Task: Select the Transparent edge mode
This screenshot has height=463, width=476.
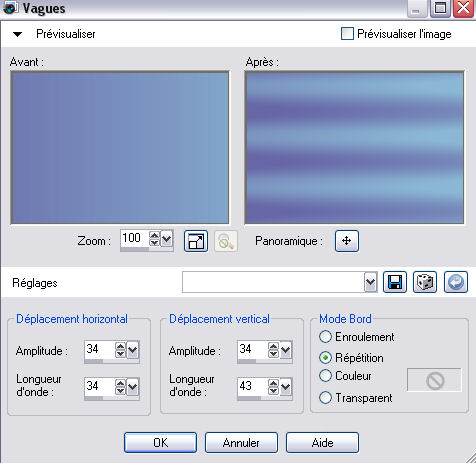Action: [325, 398]
